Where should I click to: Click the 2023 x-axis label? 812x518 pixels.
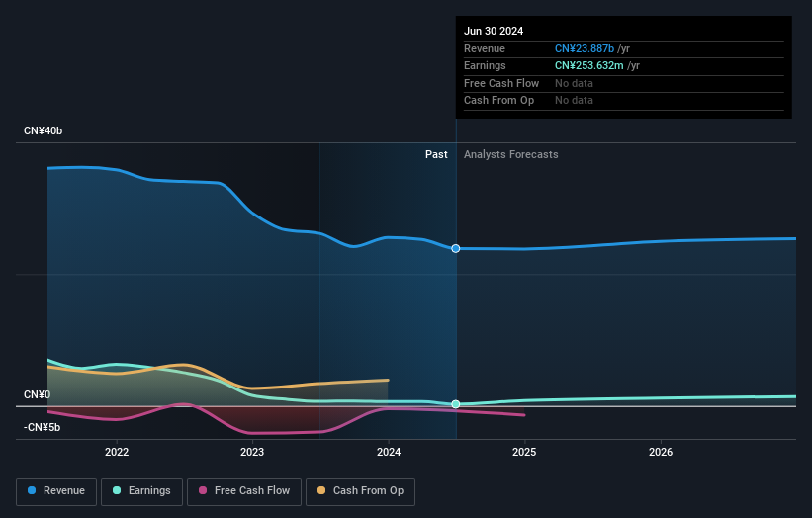[x=252, y=453]
